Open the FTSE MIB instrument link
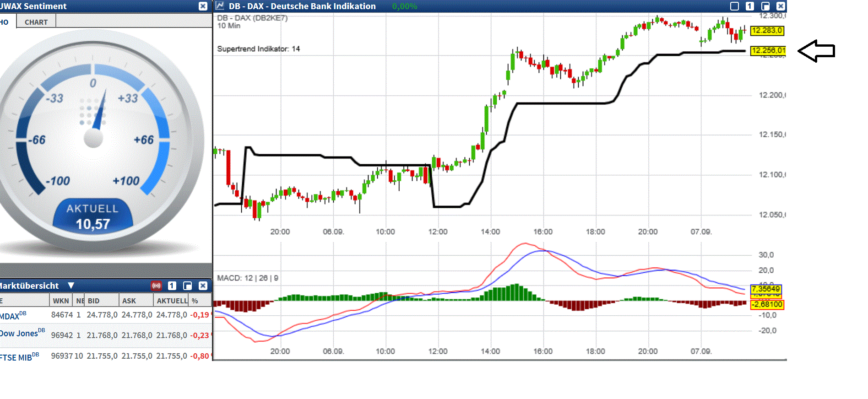The width and height of the screenshot is (868, 399). [19, 356]
